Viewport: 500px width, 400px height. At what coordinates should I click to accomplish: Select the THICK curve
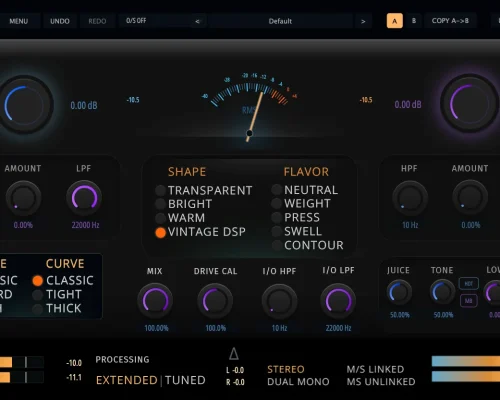(x=57, y=309)
